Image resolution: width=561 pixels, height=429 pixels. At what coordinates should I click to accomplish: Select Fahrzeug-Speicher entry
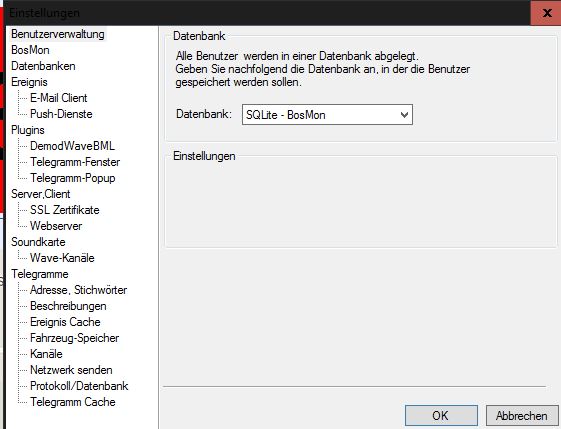(x=74, y=338)
